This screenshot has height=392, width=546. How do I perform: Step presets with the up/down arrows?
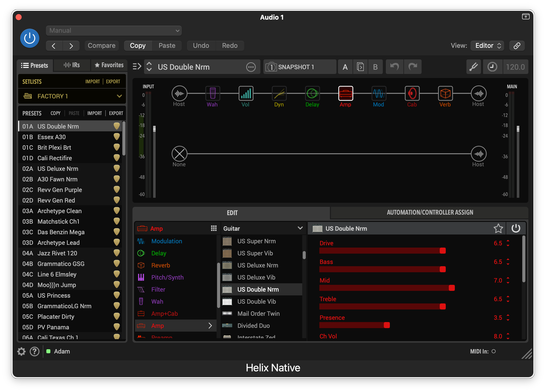click(149, 67)
